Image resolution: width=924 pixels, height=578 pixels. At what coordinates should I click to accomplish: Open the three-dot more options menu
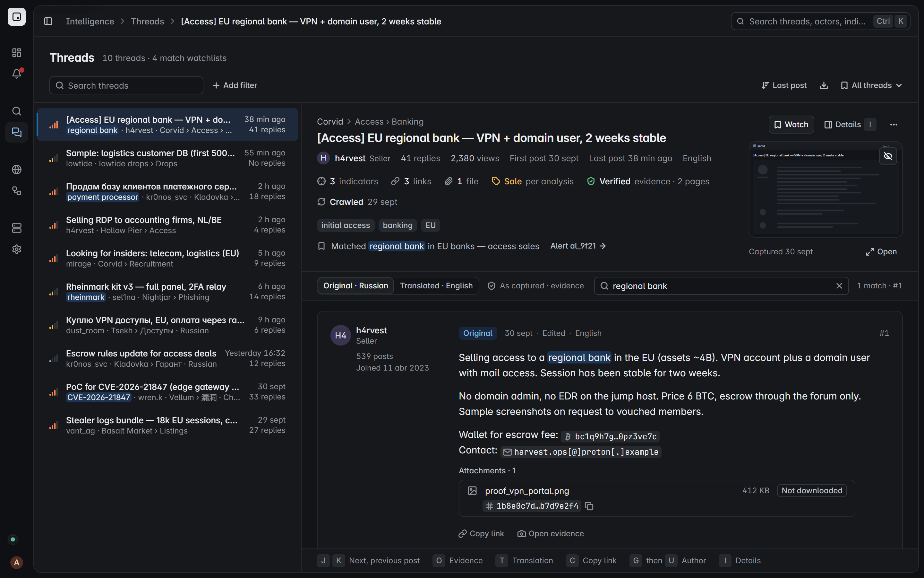pyautogui.click(x=894, y=125)
